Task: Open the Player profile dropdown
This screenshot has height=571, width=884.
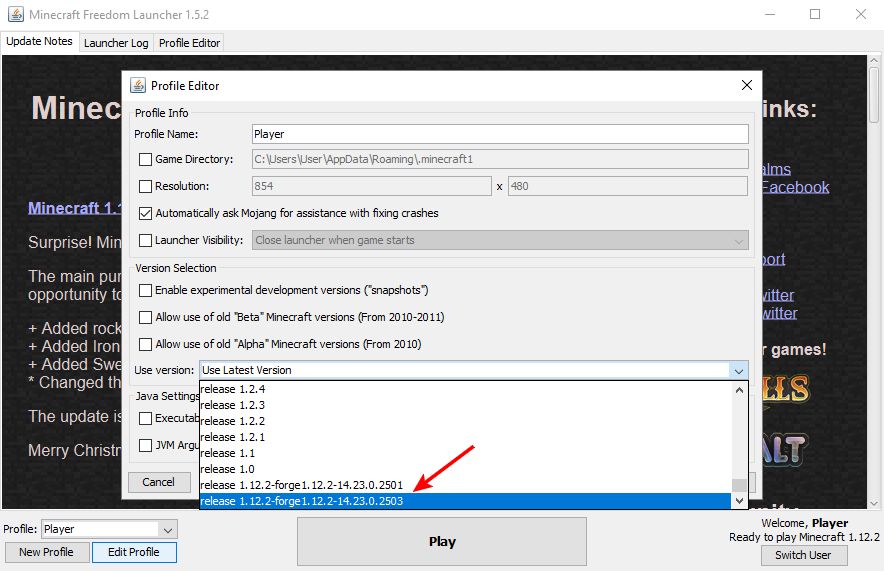Action: [x=168, y=529]
